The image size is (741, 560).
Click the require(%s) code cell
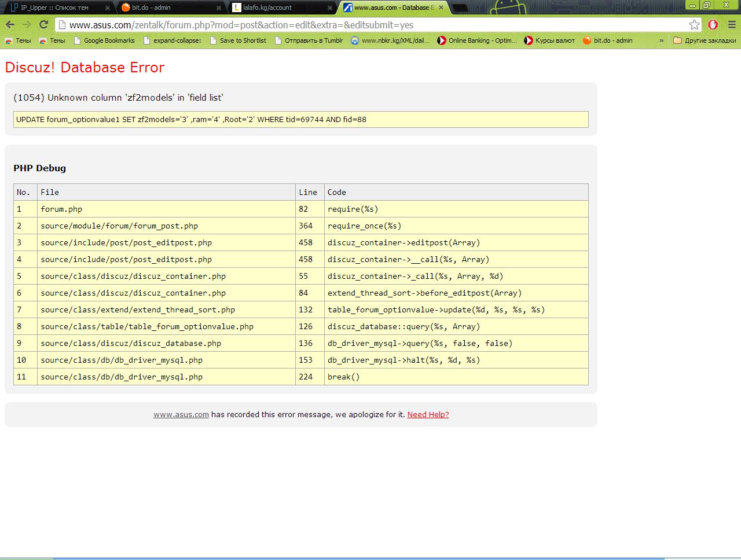click(x=456, y=209)
